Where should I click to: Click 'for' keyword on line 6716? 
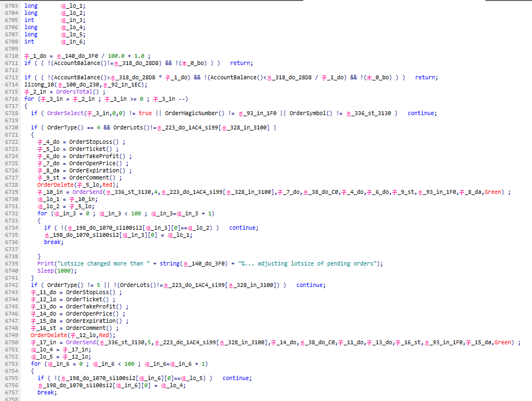[29, 99]
